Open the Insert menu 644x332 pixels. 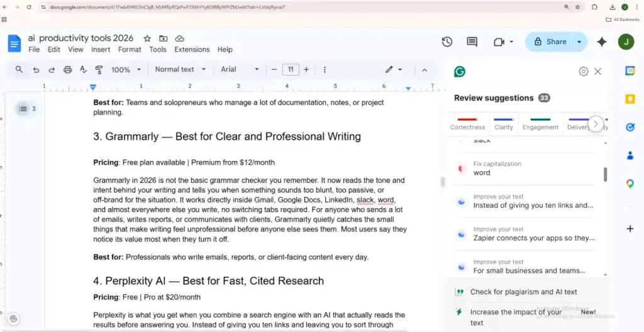click(x=101, y=49)
